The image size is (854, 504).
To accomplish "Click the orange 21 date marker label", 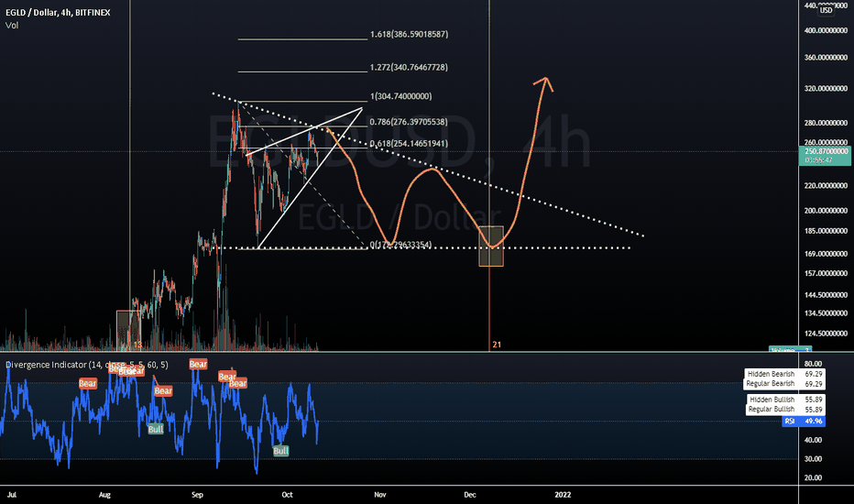I will click(x=497, y=345).
